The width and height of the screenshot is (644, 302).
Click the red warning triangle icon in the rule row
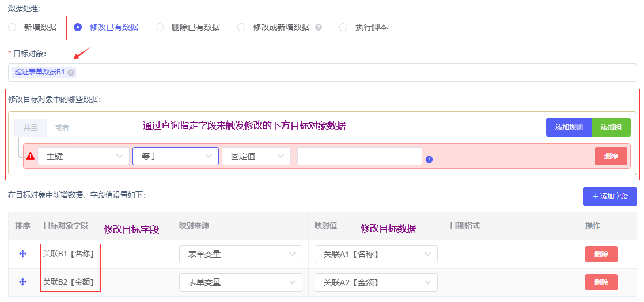point(31,156)
